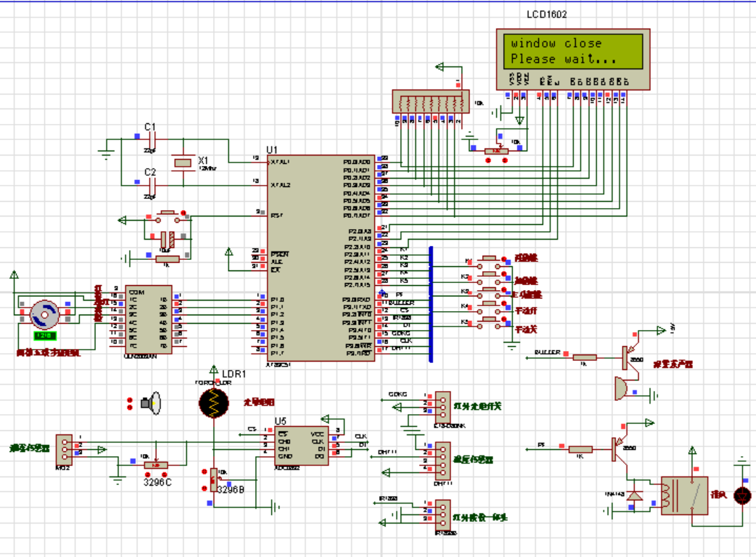This screenshot has width=756, height=557.
Task: Click the left red dot under LCD contrast pot
Action: pos(488,160)
